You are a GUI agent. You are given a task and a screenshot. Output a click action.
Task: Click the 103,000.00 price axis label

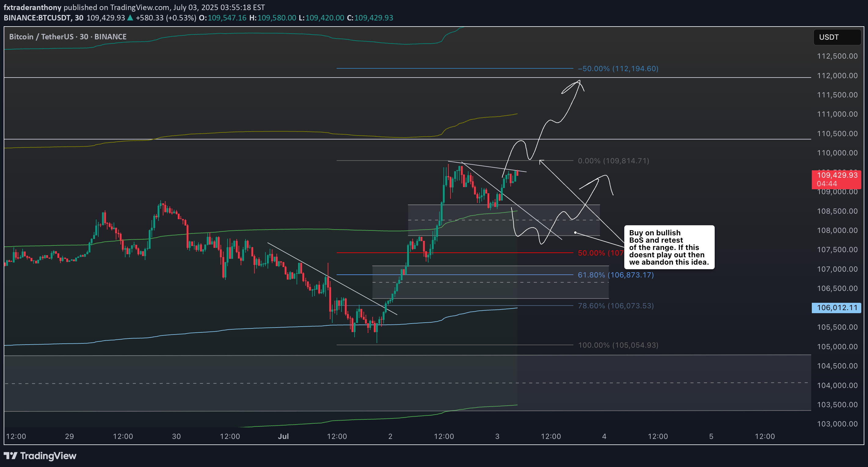[837, 424]
